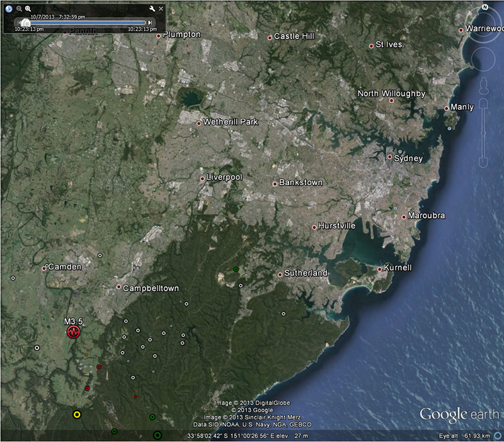504x442 pixels.
Task: Click the M3.5 earthquake marker
Action: [74, 332]
